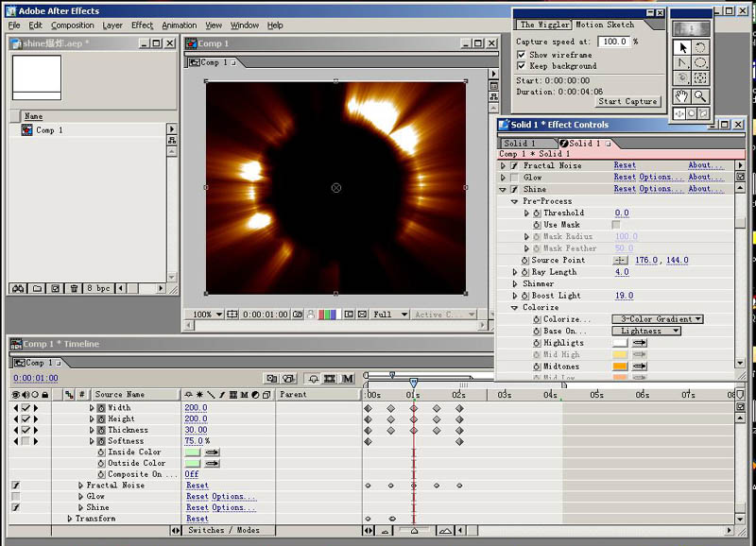756x546 pixels.
Task: Uncheck Show wireframe option
Action: [x=522, y=55]
